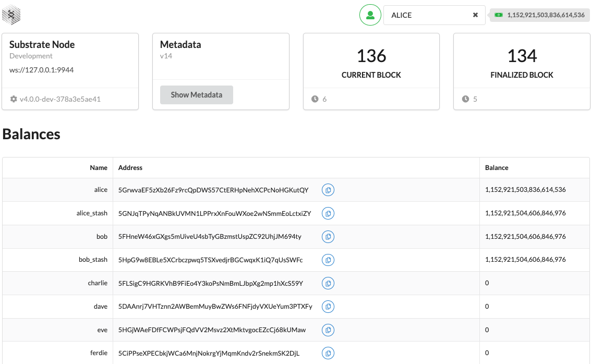Copy eve's address
The image size is (591, 364).
328,330
